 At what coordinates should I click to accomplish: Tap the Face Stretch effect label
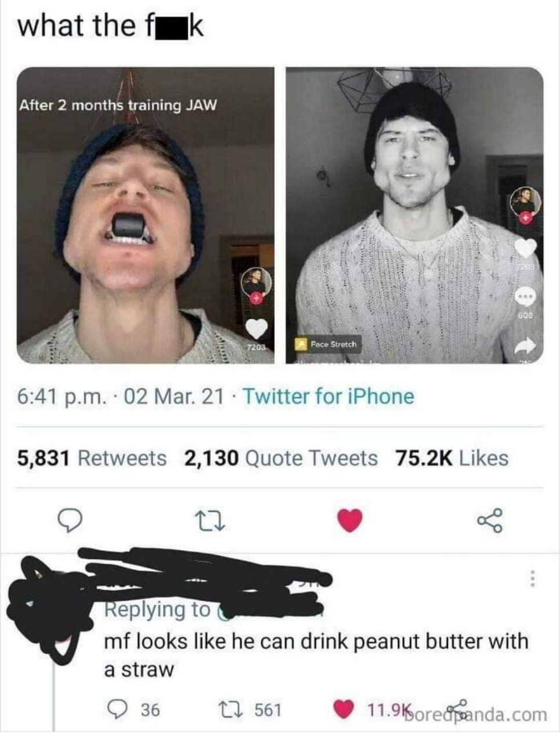(326, 344)
